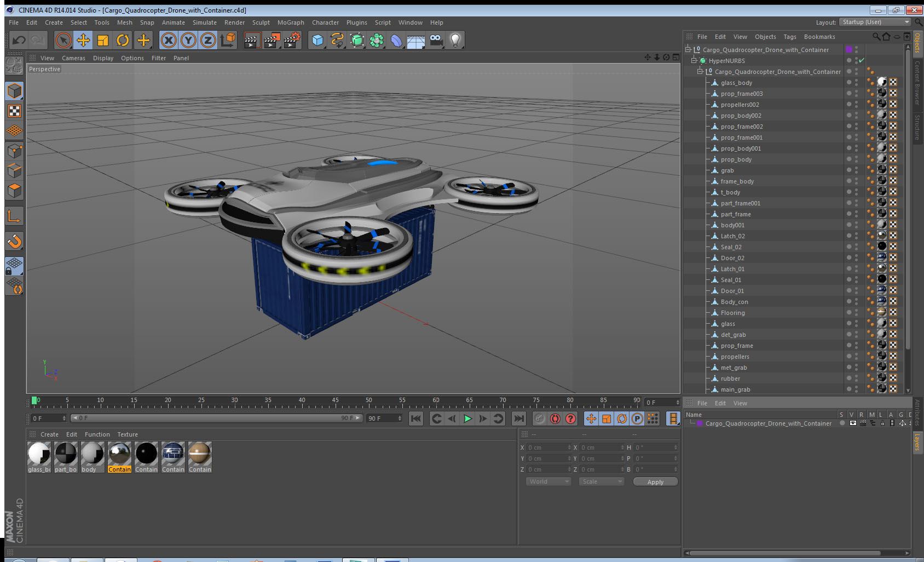The width and height of the screenshot is (924, 562).
Task: Click frame 45 on the timeline ruler
Action: point(335,402)
